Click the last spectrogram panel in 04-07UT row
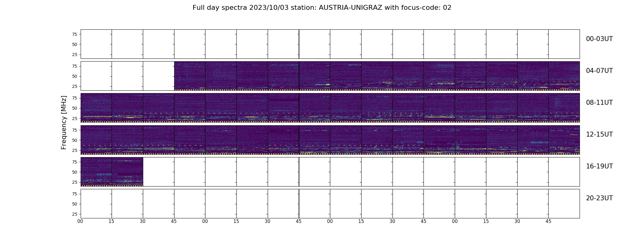The width and height of the screenshot is (644, 245). 564,76
